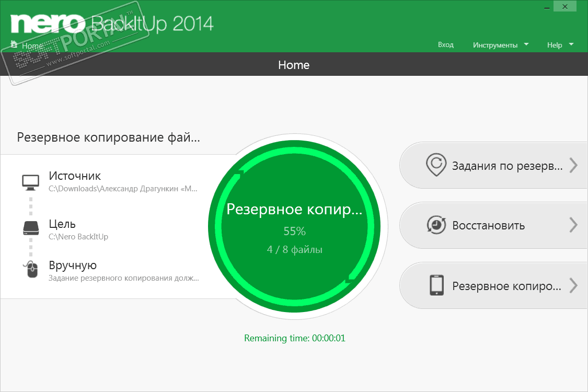Go to Home breadcrumb link
This screenshot has height=392, width=588.
pyautogui.click(x=32, y=45)
